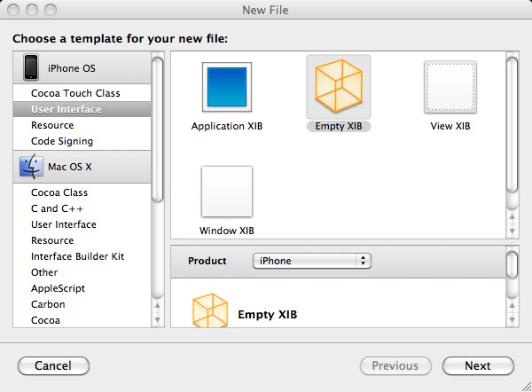532x392 pixels.
Task: Click the Mac OS X section header
Action: click(x=82, y=167)
